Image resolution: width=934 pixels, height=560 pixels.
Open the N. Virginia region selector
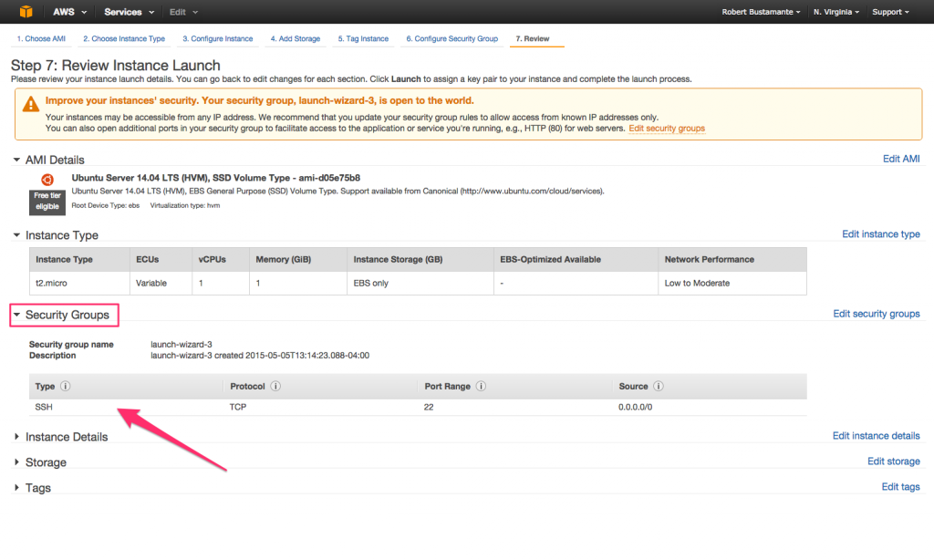[836, 12]
